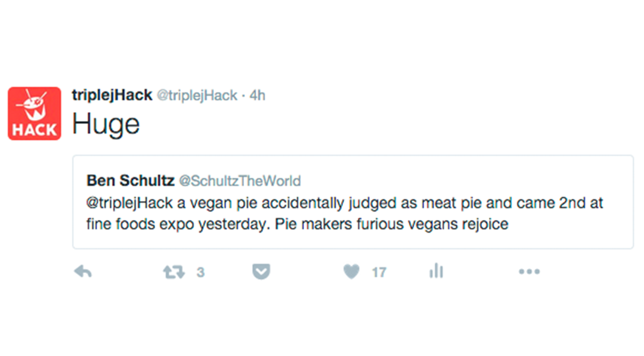Click the Ben Schultz name
Screen dimensions: 644x356
(131, 181)
